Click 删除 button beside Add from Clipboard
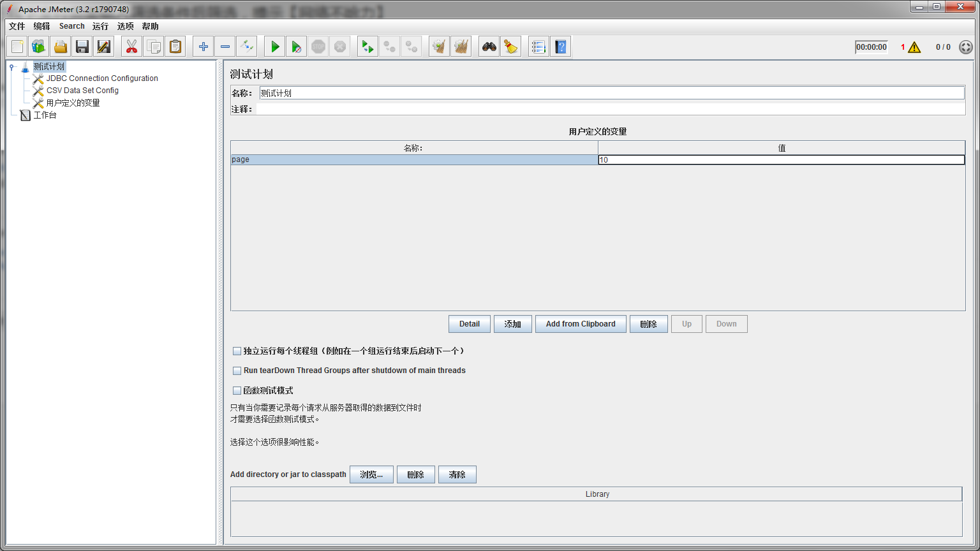 [x=649, y=324]
